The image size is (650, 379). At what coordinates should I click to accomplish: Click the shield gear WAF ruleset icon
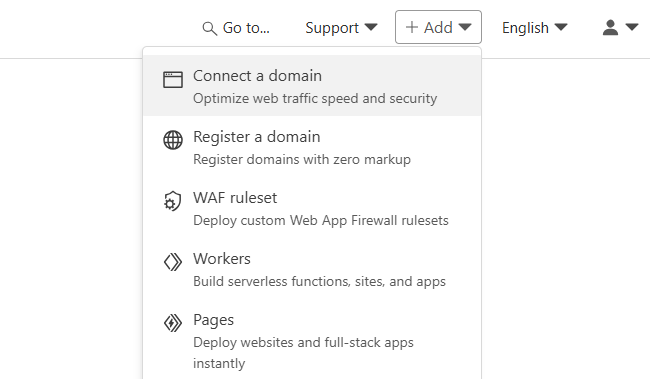[172, 201]
